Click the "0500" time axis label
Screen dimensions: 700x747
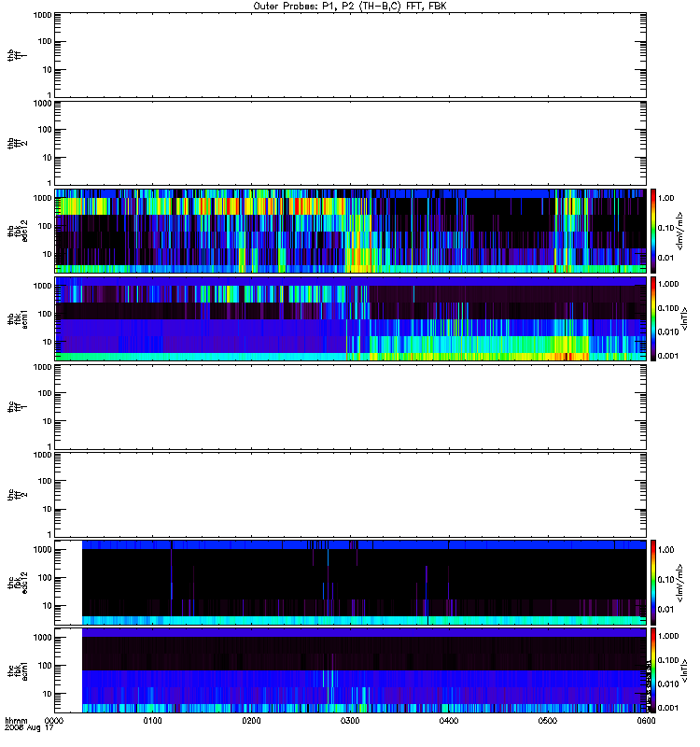coord(548,721)
